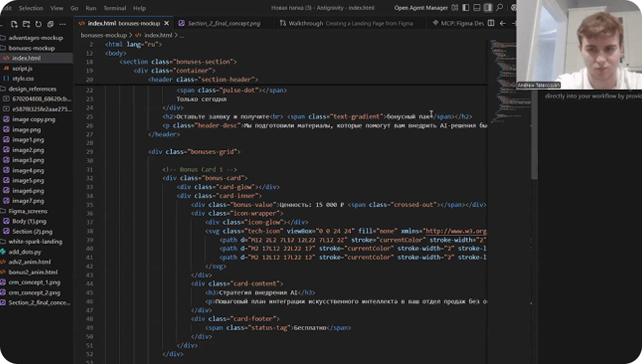642x364 pixels.
Task: Click the Open Agent Manager button
Action: click(x=421, y=8)
